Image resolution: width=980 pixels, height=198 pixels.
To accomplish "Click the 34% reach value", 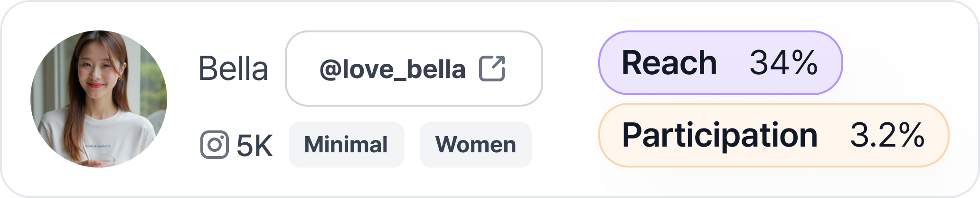I will tap(783, 63).
